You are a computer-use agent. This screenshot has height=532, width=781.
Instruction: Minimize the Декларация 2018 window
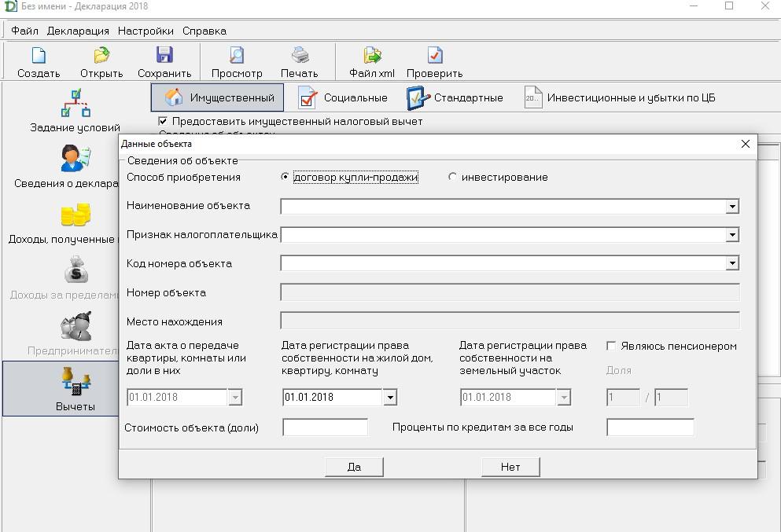(x=694, y=6)
